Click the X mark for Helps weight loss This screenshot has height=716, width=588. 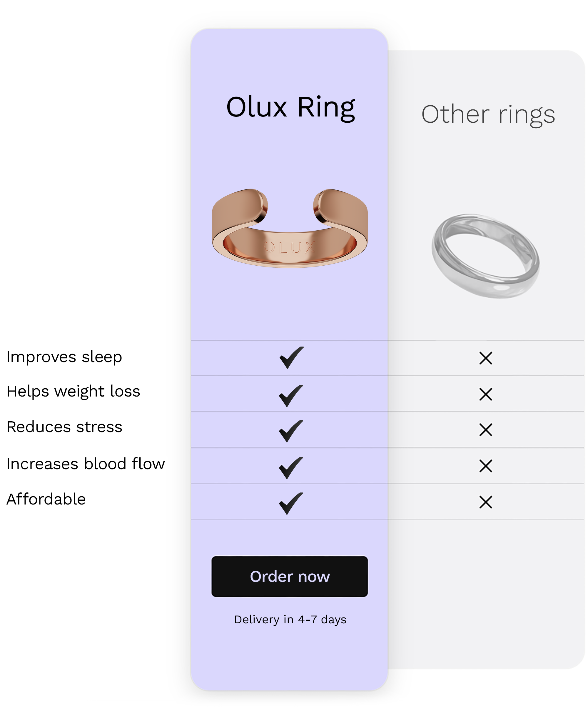click(x=485, y=394)
